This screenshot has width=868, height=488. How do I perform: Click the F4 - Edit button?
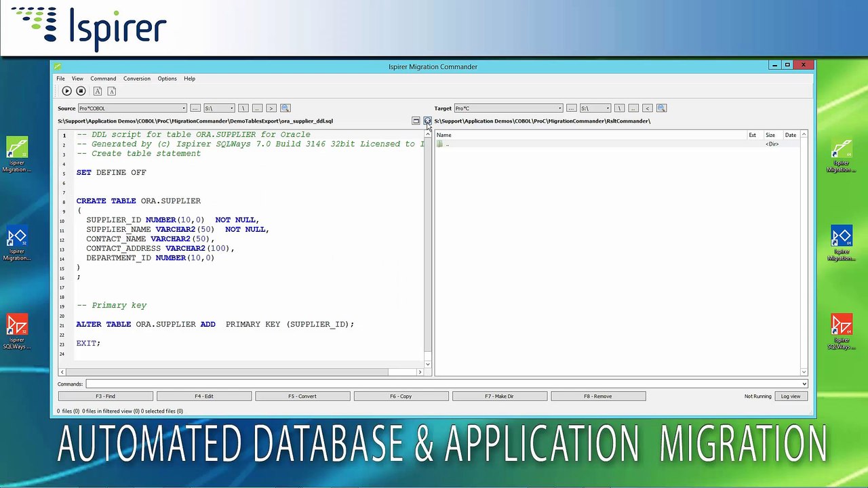tap(204, 396)
